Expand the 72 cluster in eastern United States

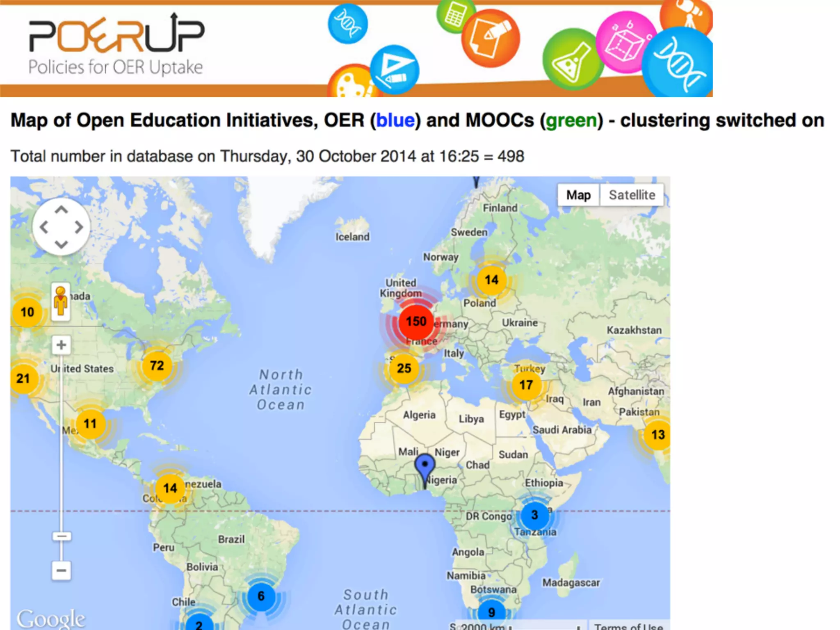157,365
